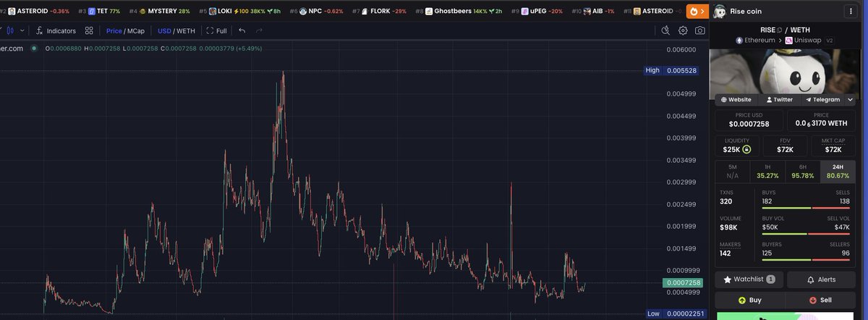
Task: Toggle Full screen chart mode
Action: click(216, 31)
